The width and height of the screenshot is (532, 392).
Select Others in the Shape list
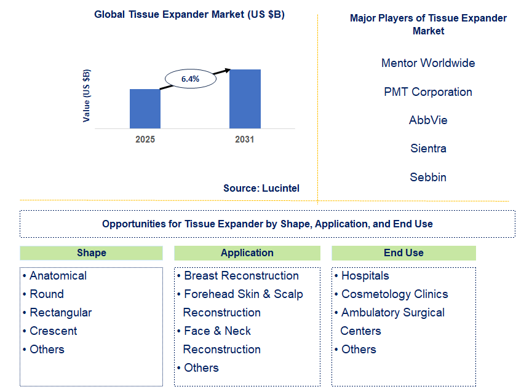pos(44,350)
